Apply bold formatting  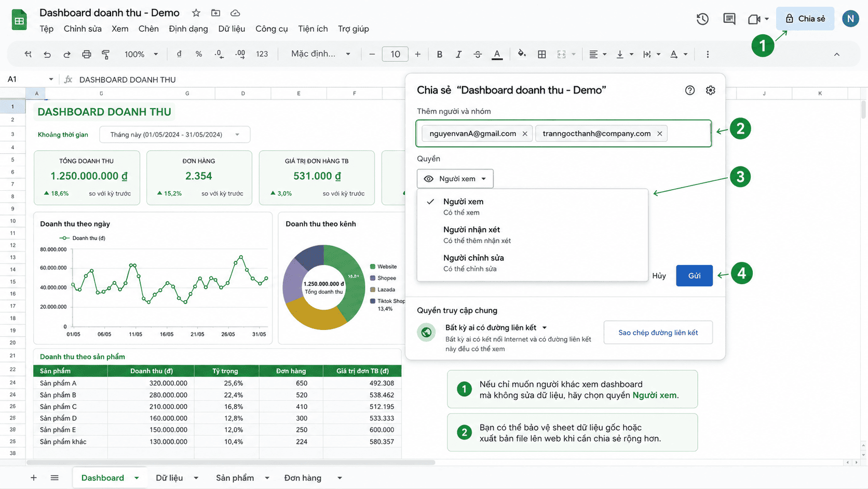440,54
